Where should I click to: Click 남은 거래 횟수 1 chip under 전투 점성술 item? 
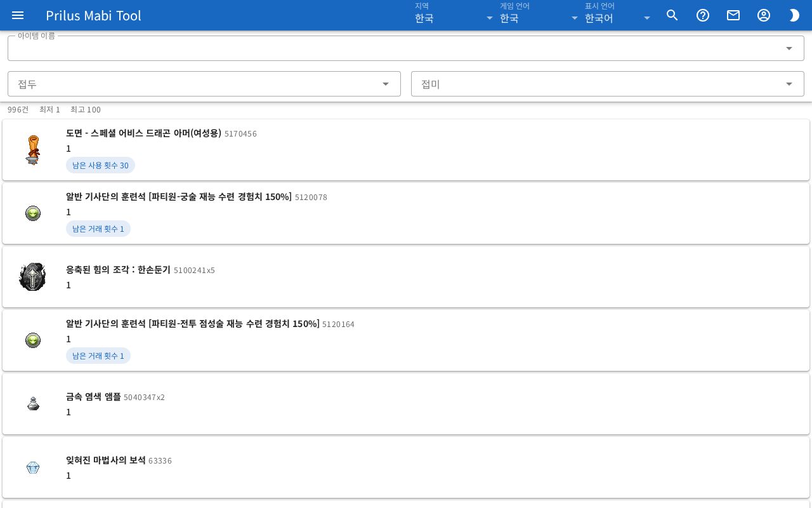98,356
